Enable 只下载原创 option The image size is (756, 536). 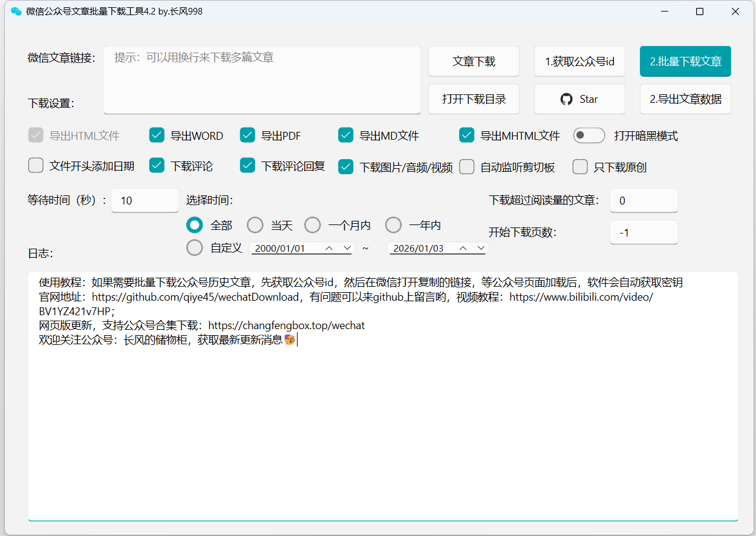tap(580, 167)
